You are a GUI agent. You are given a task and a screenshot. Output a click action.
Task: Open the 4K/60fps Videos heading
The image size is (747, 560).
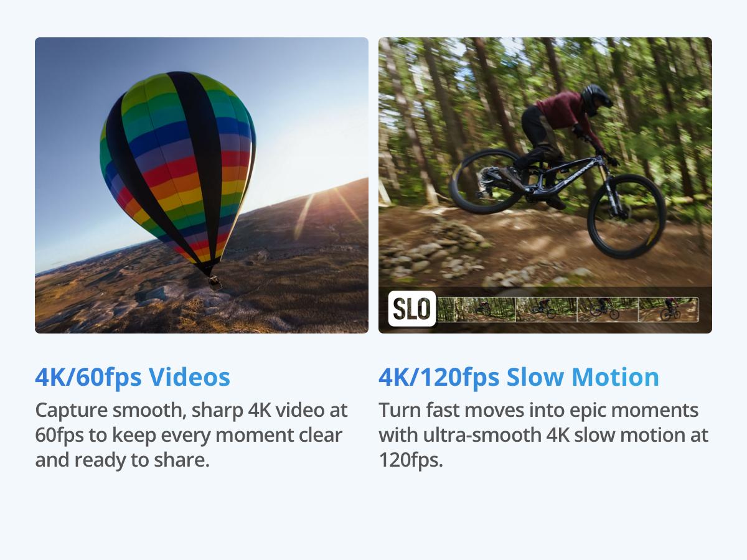pyautogui.click(x=133, y=377)
